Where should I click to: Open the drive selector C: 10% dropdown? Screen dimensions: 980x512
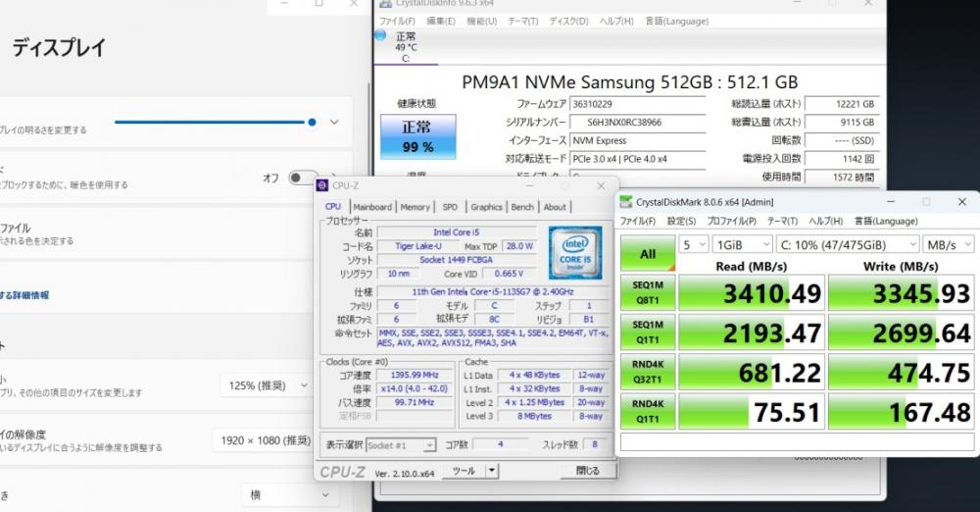(848, 245)
